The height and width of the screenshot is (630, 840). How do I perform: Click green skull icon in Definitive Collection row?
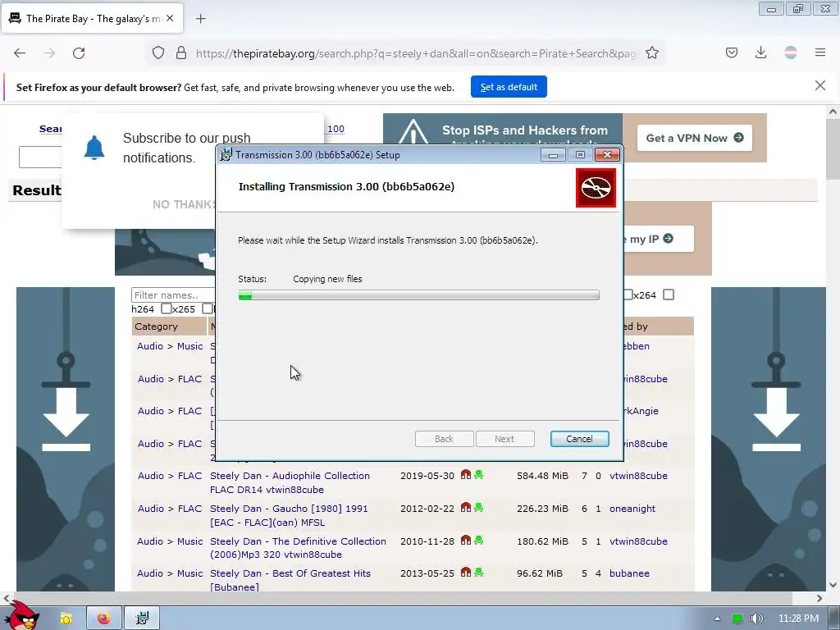479,540
